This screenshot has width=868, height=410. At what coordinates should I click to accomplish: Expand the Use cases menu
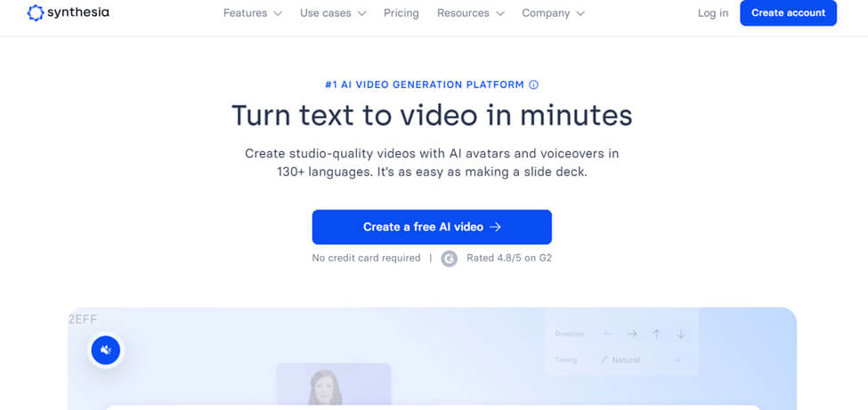tap(332, 13)
